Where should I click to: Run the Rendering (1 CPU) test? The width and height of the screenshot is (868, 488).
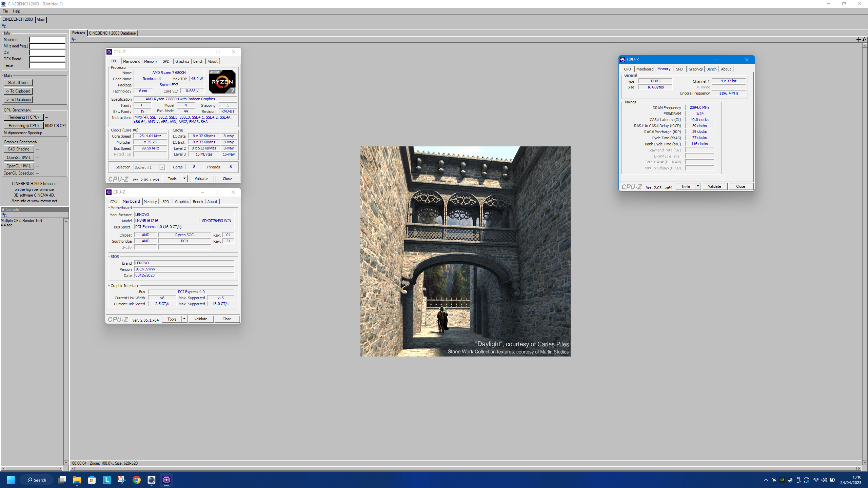[x=24, y=117]
